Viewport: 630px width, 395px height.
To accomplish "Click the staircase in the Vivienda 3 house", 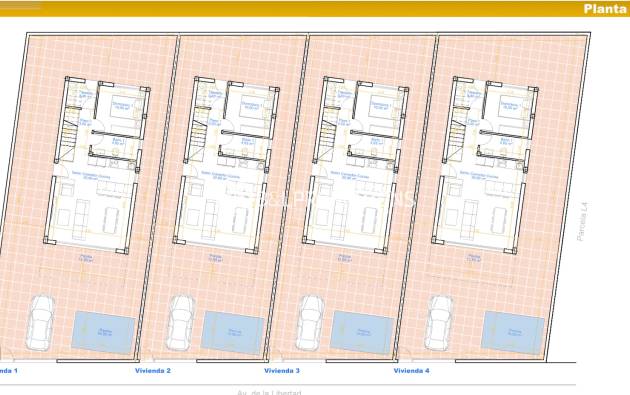I will click(327, 135).
